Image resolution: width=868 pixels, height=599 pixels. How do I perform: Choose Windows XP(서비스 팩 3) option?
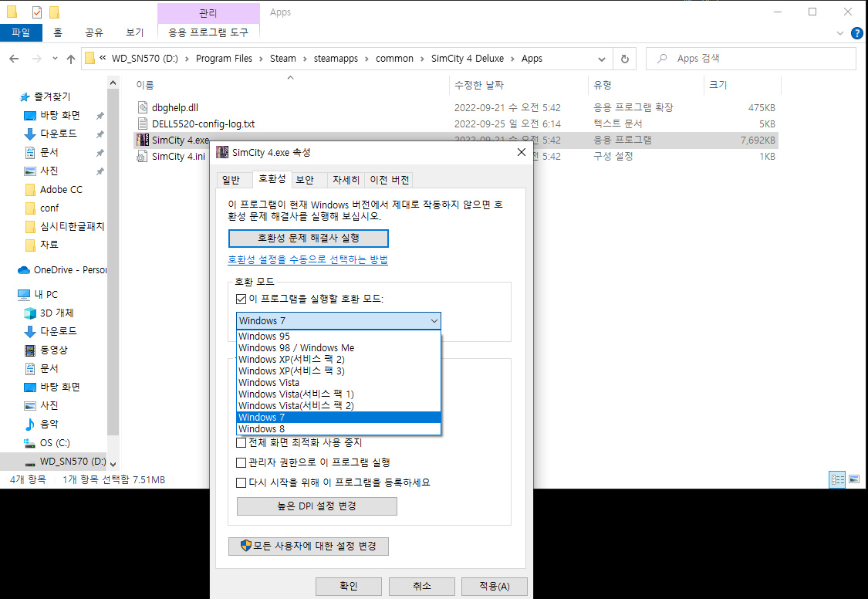[338, 371]
